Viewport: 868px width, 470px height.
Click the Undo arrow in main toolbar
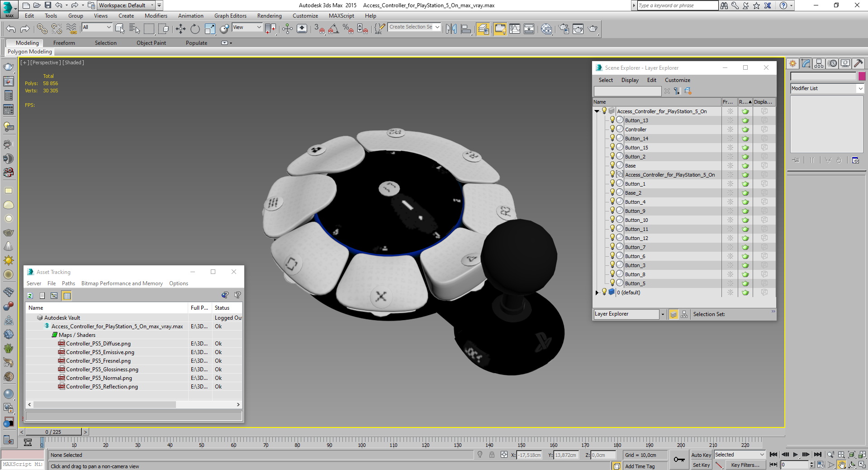[x=10, y=29]
